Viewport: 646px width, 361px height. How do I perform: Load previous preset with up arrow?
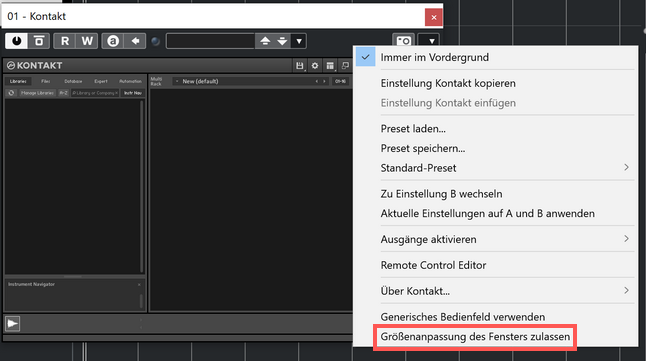pyautogui.click(x=265, y=41)
